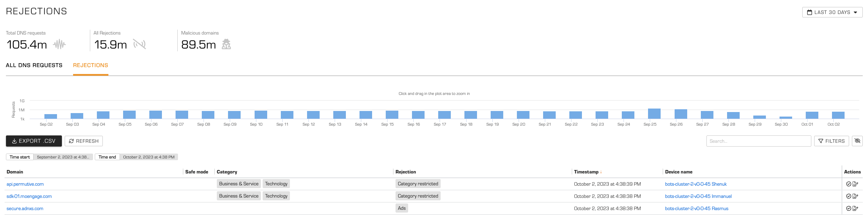Export the table as CSV

[34, 141]
